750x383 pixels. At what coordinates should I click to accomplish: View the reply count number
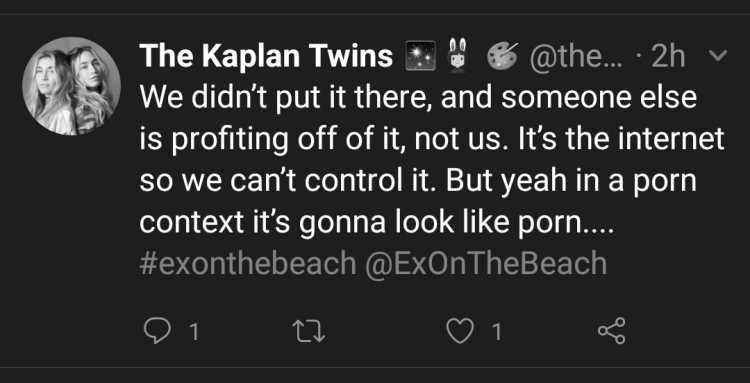[x=194, y=331]
